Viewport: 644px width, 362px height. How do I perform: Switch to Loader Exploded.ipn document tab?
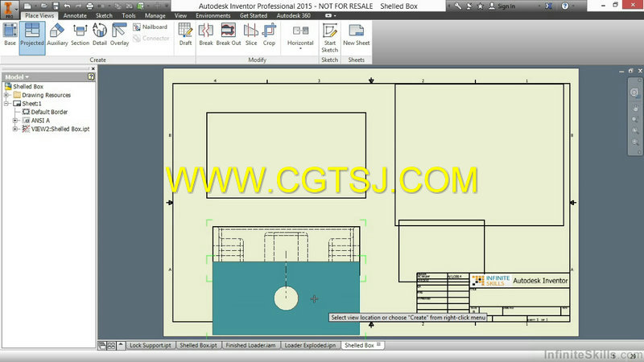[x=310, y=346]
